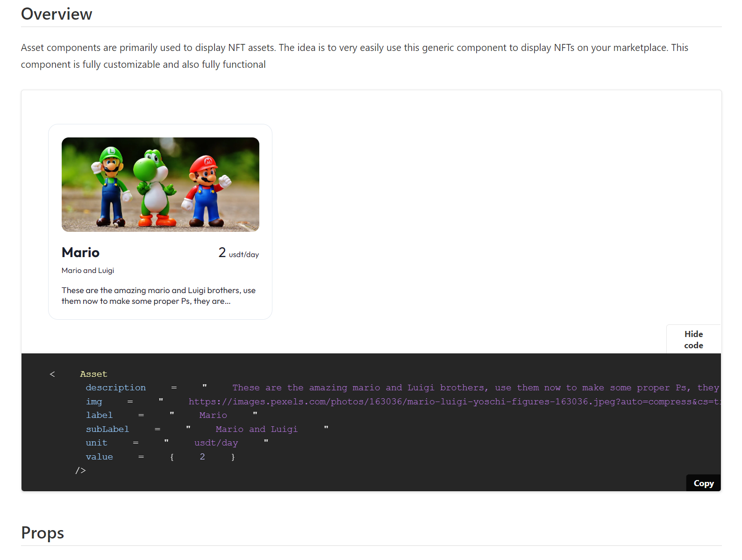This screenshot has height=560, width=742.
Task: Click the Overview heading
Action: pos(57,14)
